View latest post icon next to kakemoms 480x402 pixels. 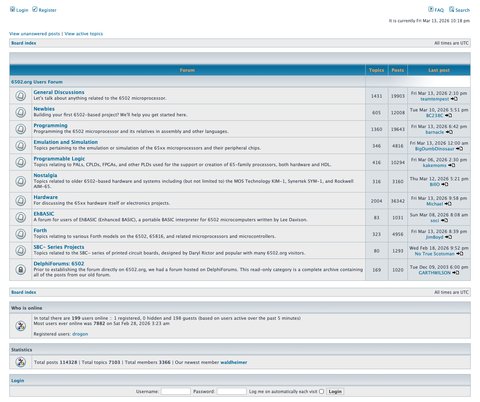point(451,165)
